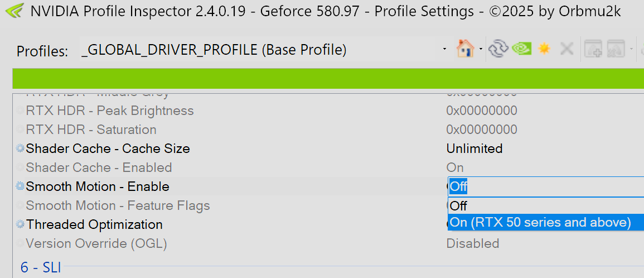Click gear icon beside Shader Cache - Cache Size
Screen dimensions: 644x278
[x=20, y=148]
